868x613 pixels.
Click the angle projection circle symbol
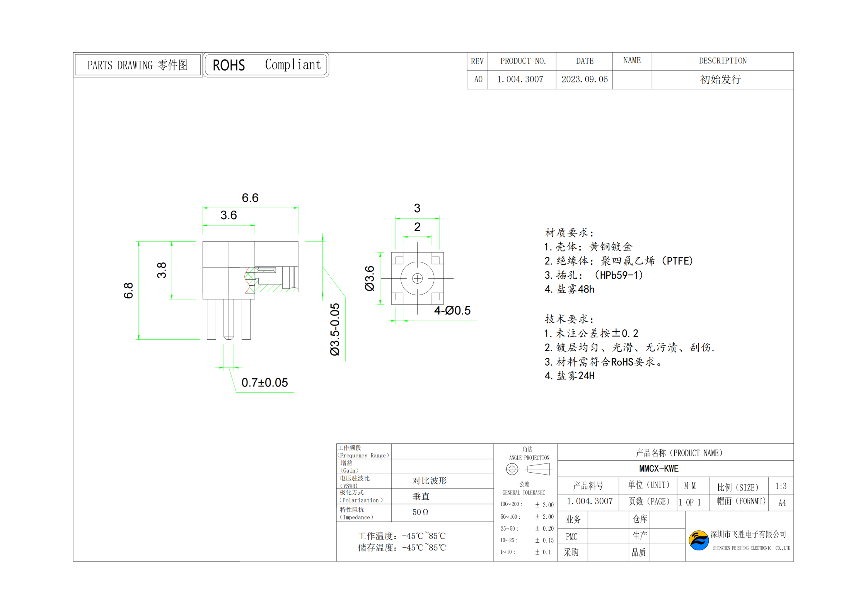click(x=512, y=469)
